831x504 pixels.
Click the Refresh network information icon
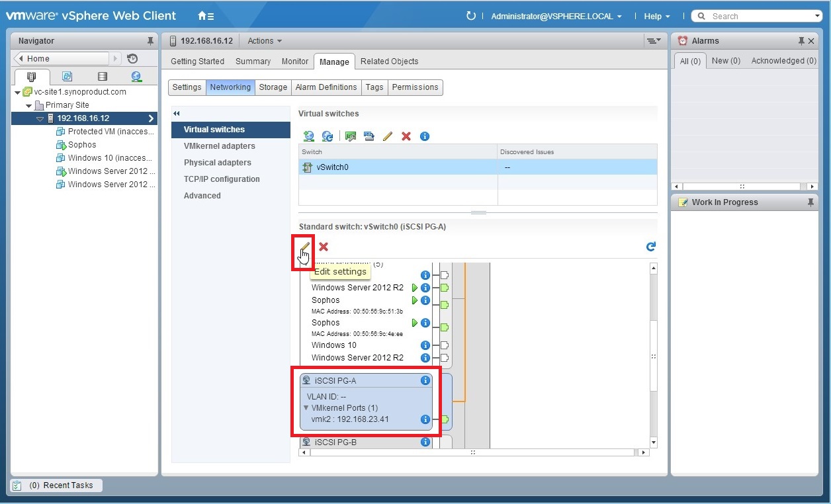click(x=327, y=136)
